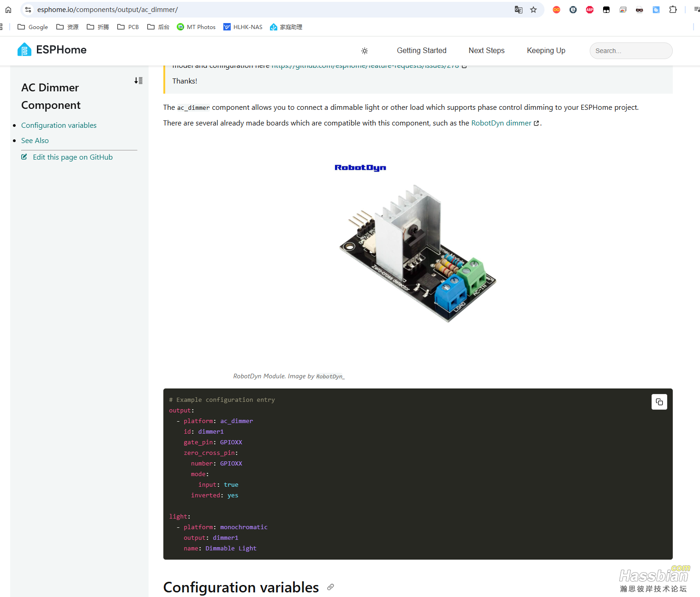Open the RobotDyn dimmer link
Viewport: 700px width, 597px height.
tap(501, 123)
